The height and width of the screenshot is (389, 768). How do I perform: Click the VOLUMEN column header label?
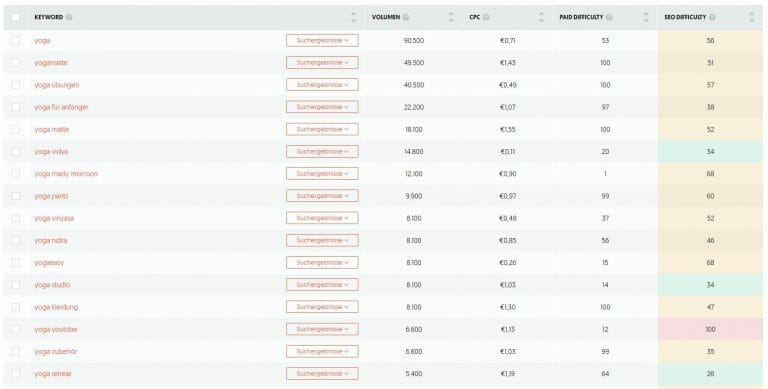pos(386,17)
